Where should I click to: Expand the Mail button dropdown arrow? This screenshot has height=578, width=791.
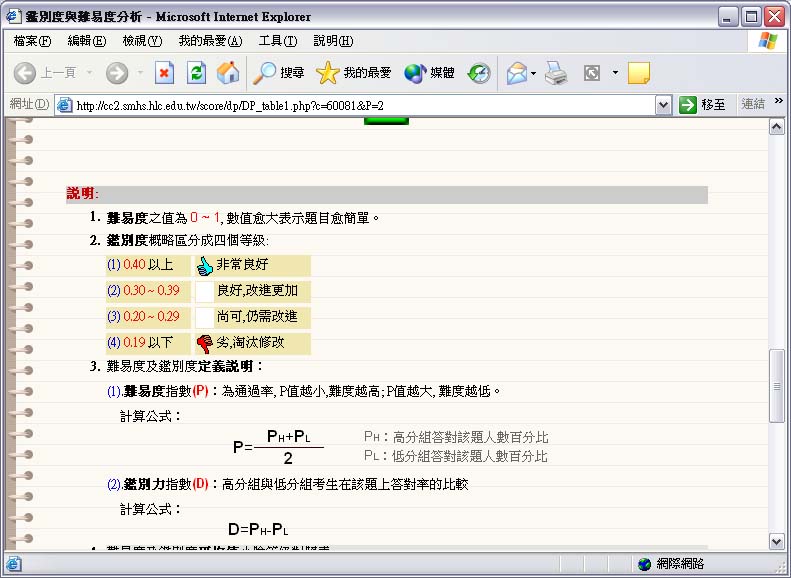point(534,73)
